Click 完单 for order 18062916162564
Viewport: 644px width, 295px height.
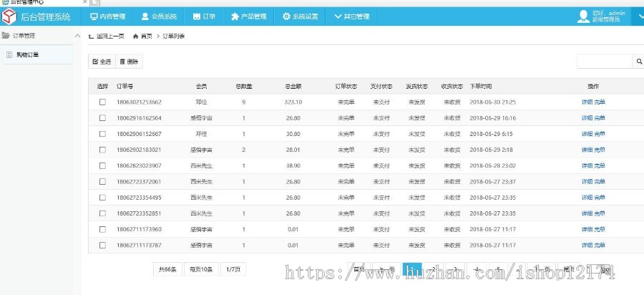600,118
